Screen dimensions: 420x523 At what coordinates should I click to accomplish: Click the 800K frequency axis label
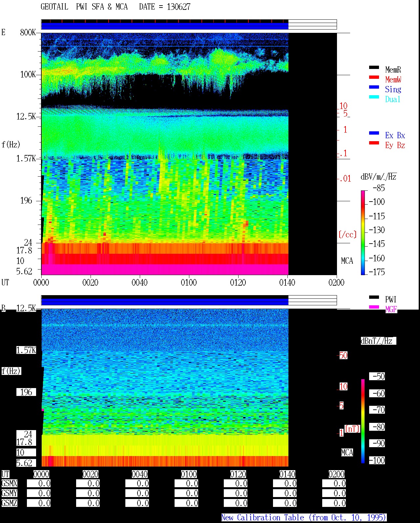click(x=28, y=32)
